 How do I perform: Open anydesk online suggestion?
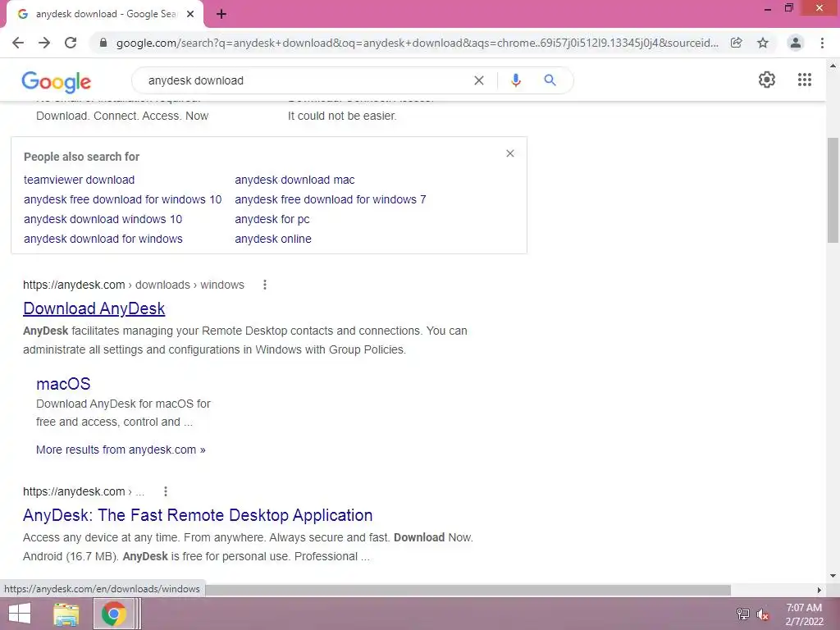273,239
